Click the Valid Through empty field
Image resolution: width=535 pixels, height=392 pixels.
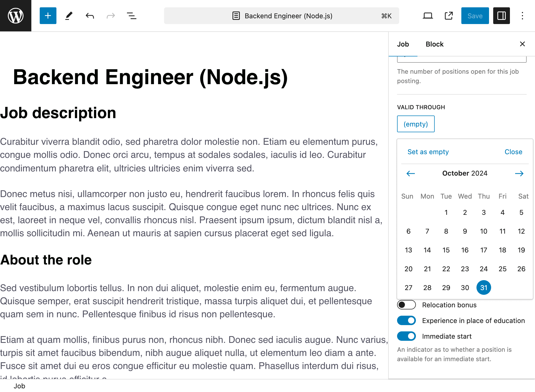click(x=415, y=123)
